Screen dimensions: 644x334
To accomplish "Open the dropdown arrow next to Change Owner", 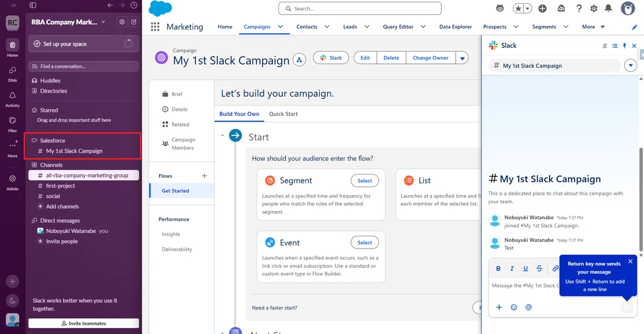I will 462,58.
